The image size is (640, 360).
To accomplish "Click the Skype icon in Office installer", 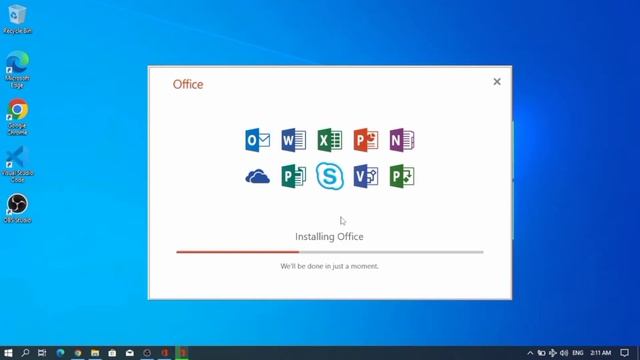I will click(x=330, y=176).
